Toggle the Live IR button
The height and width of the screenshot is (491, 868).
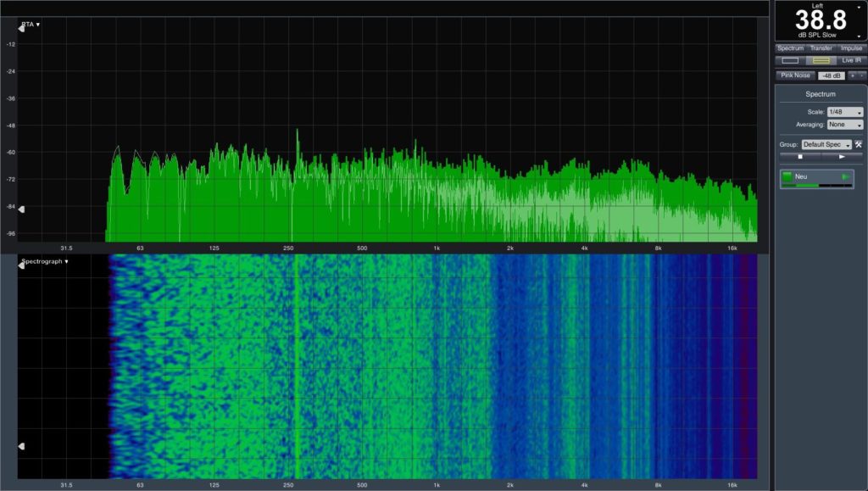[851, 60]
